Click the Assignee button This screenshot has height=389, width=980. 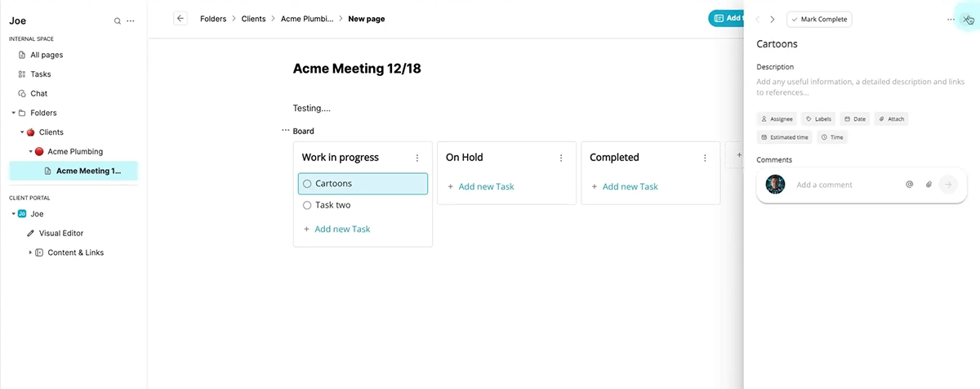tap(777, 118)
